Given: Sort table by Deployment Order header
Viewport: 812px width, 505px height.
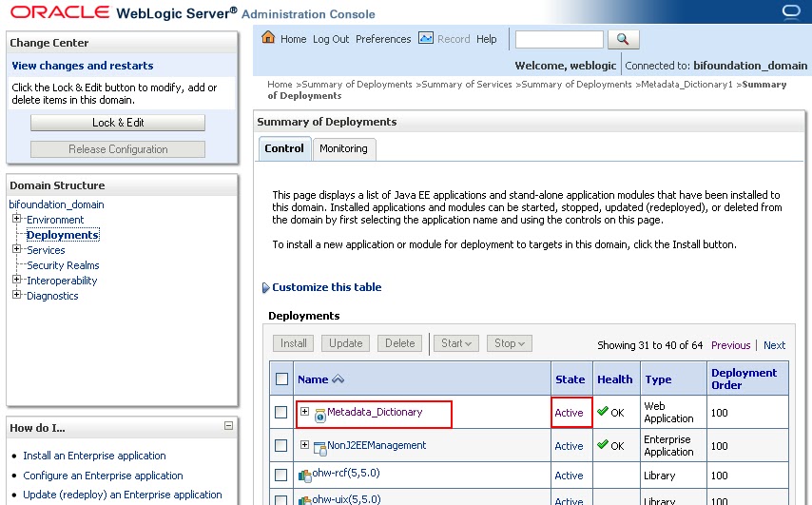Looking at the screenshot, I should click(x=744, y=379).
